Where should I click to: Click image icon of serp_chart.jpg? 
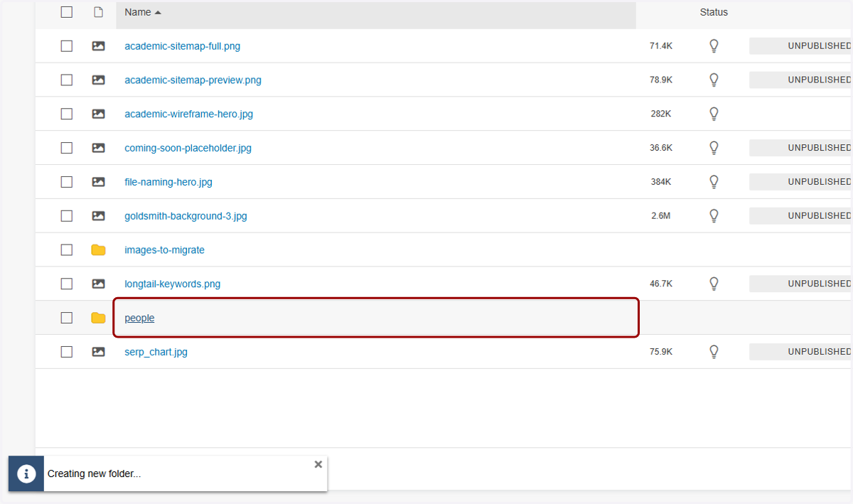(98, 352)
